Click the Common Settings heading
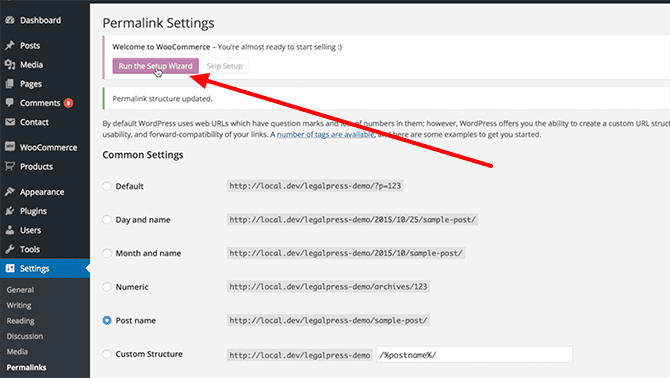670x378 pixels. pos(143,155)
